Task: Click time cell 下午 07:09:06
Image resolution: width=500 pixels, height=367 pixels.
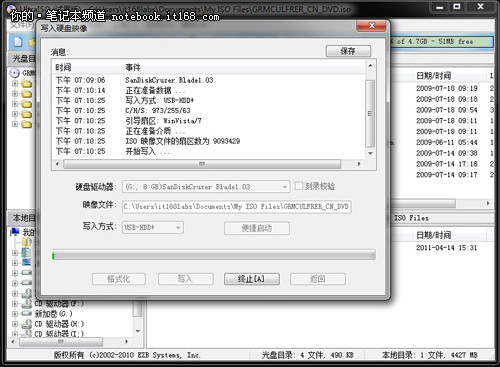Action: (80, 80)
